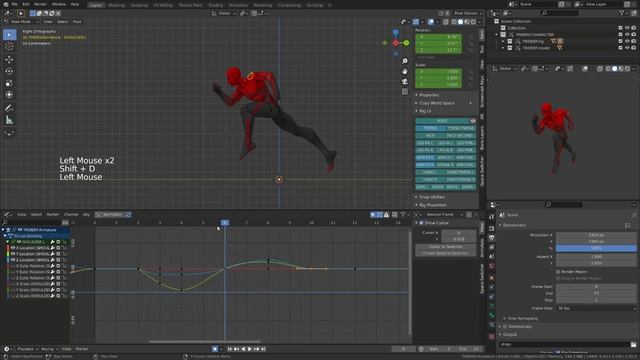Image resolution: width=640 pixels, height=360 pixels.
Task: Click the ROOT rig layer button
Action: pyautogui.click(x=442, y=121)
